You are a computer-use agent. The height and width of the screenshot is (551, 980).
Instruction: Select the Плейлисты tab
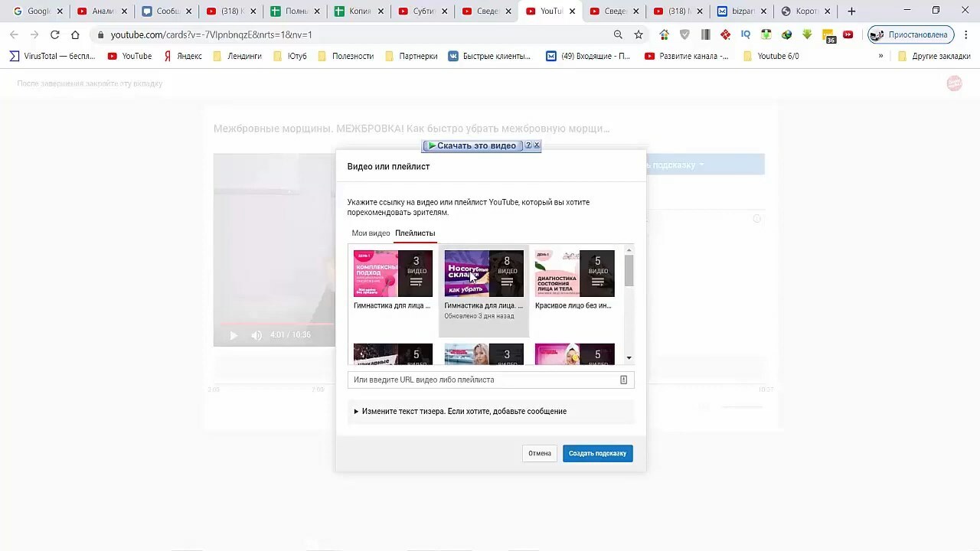pos(415,233)
